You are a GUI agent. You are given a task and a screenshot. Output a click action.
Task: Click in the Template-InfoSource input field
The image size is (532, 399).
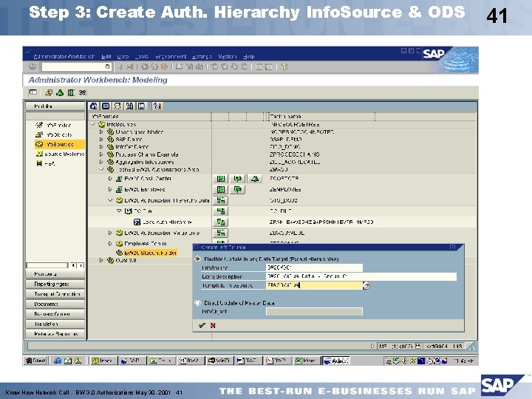(314, 285)
